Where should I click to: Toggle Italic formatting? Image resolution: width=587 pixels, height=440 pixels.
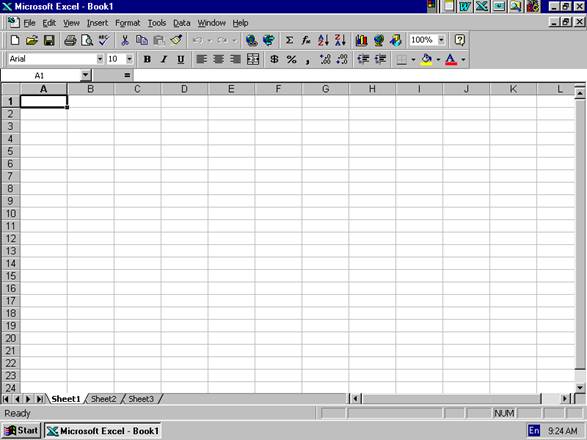164,59
